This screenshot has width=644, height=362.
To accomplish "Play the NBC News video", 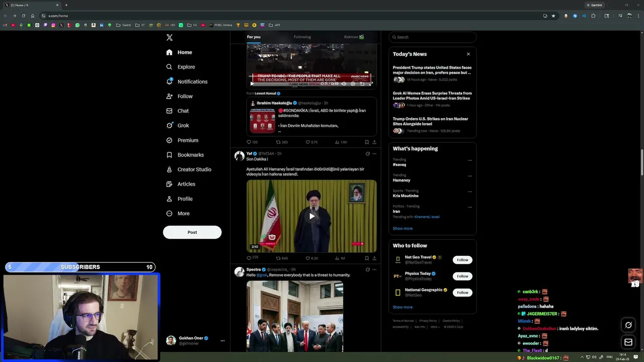I will point(252,84).
